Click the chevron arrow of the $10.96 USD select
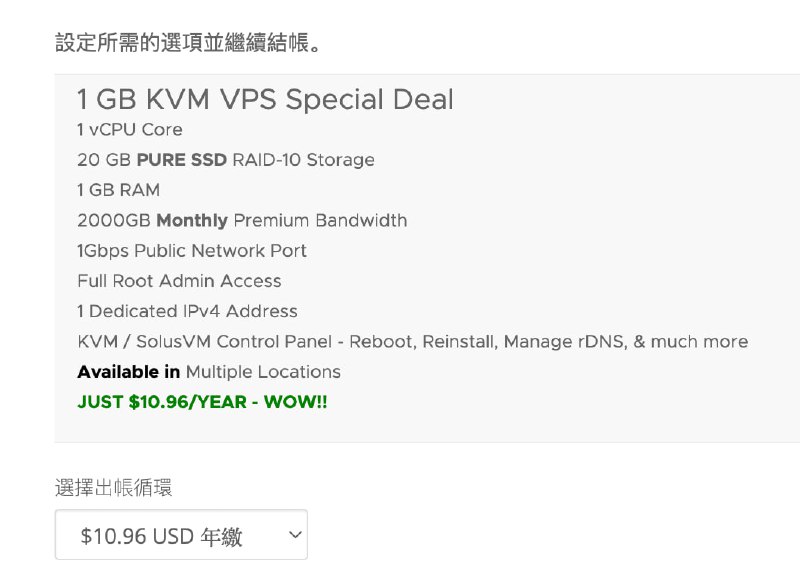Screen dimensions: 800x580 294,536
